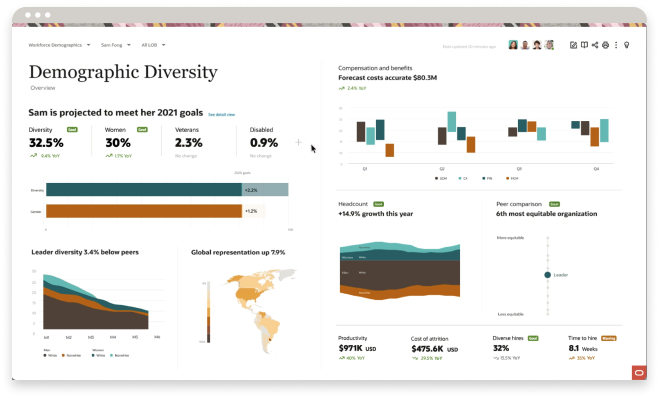Click the share icon in toolbar

pyautogui.click(x=595, y=45)
